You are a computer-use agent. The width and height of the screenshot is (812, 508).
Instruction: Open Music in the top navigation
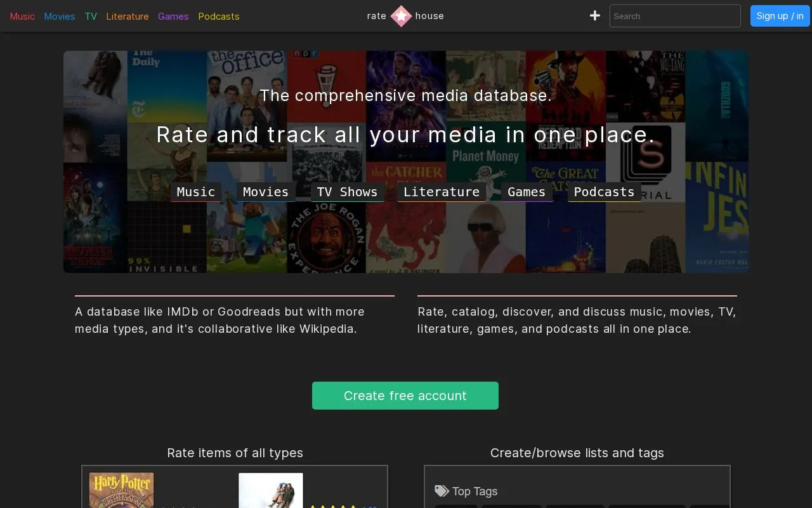click(22, 16)
